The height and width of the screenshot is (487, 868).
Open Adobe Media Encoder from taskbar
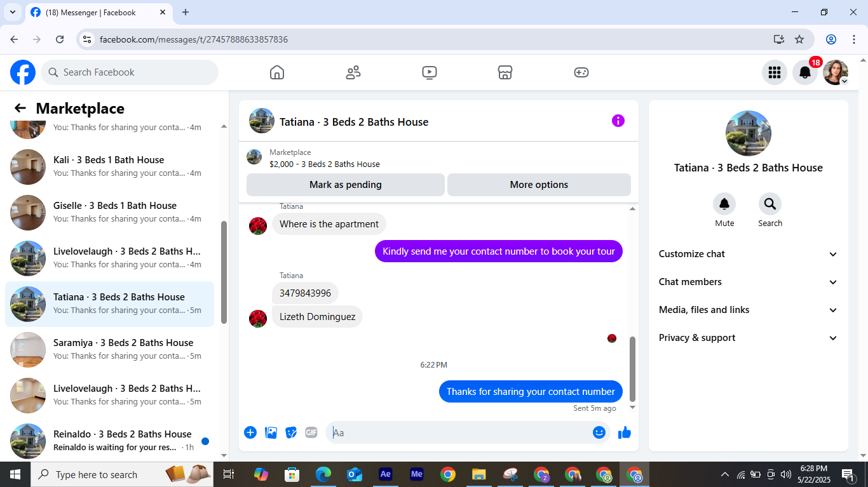click(x=417, y=474)
